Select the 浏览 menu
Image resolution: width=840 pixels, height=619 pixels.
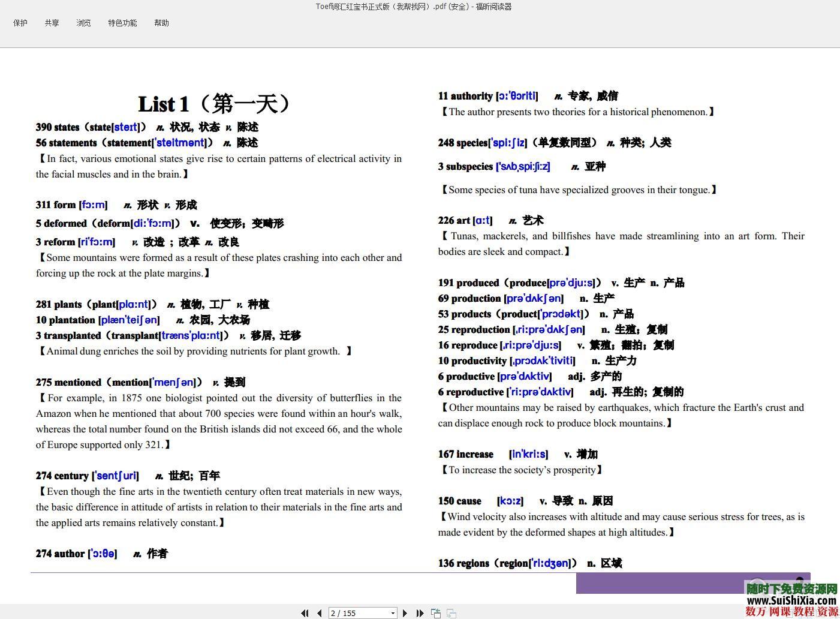pos(83,23)
